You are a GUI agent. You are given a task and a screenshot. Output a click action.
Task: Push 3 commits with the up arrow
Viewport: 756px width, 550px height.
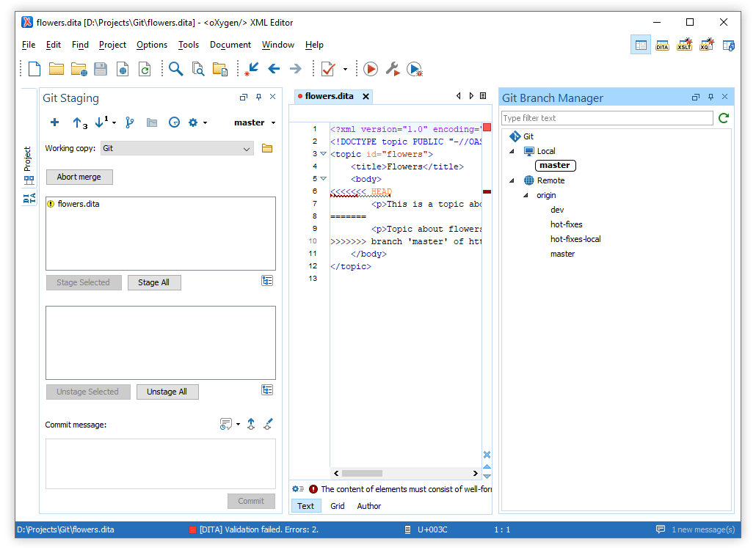(x=79, y=123)
